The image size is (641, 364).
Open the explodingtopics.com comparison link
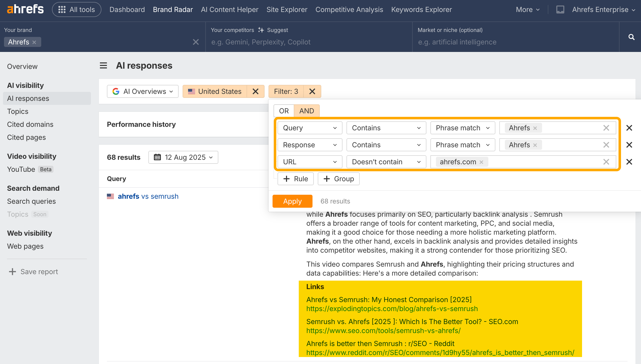[x=392, y=309]
